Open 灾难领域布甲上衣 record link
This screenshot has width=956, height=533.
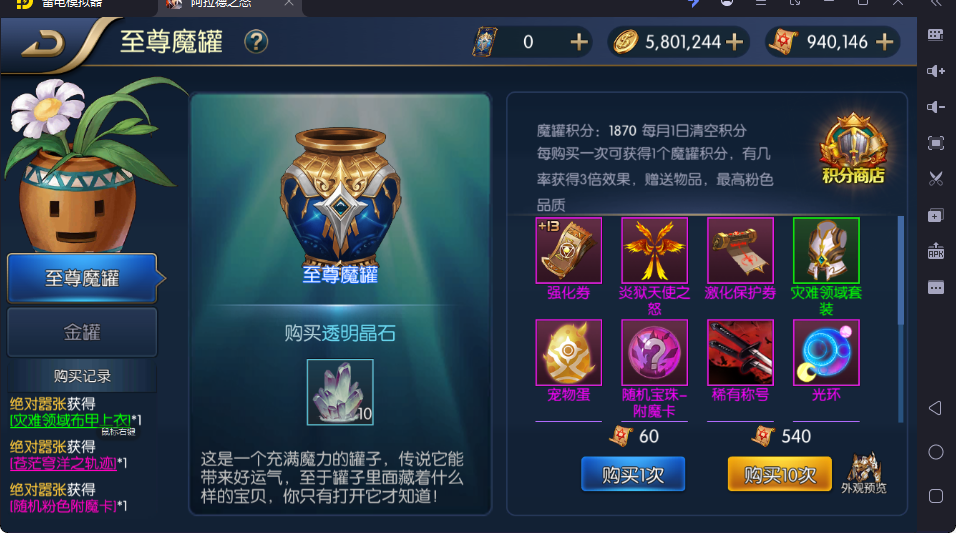pyautogui.click(x=71, y=420)
